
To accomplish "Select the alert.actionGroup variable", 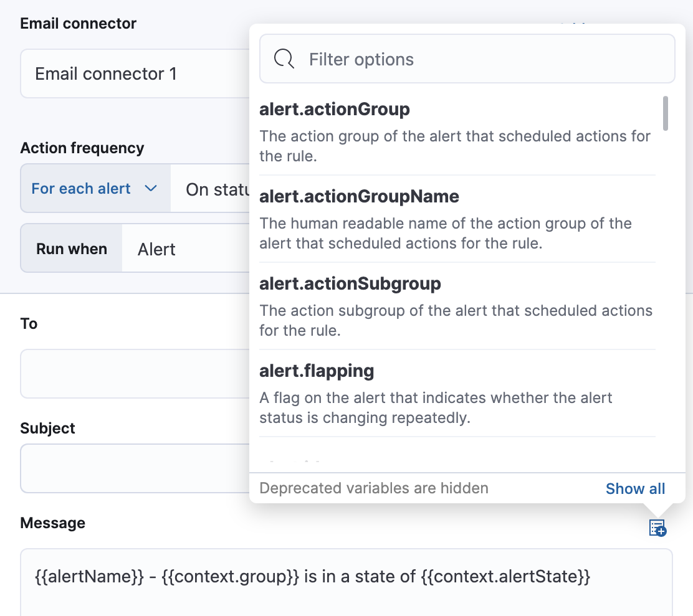I will click(x=335, y=110).
